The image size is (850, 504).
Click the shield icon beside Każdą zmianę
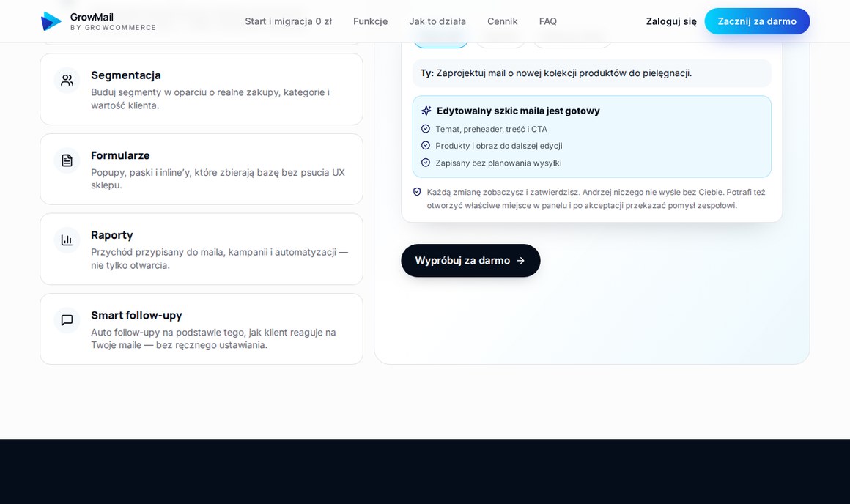click(x=417, y=192)
